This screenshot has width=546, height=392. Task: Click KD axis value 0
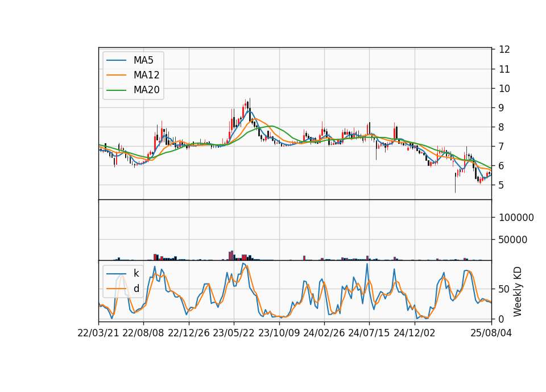coord(502,319)
